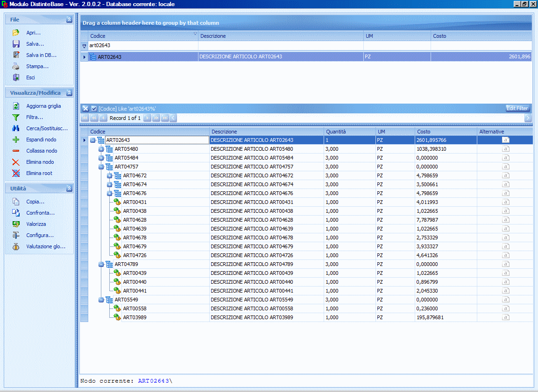Open alternatives icon for row ART00431
Image resolution: width=538 pixels, height=392 pixels.
[505, 202]
